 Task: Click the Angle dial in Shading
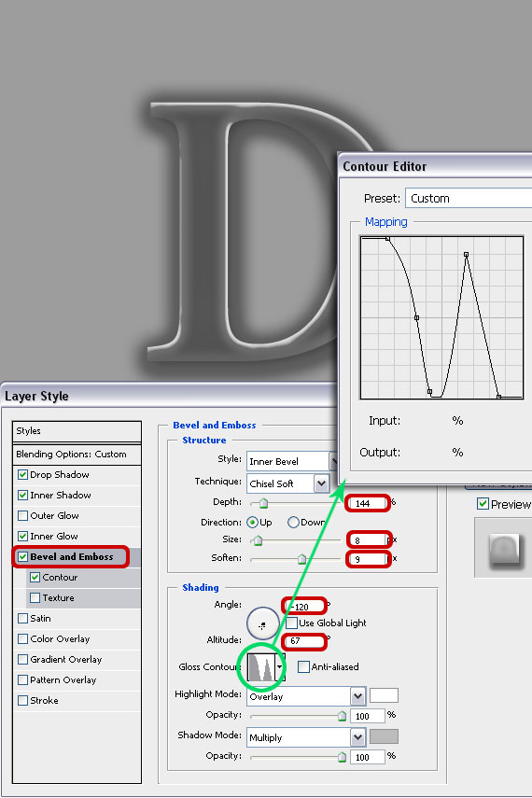[x=262, y=623]
